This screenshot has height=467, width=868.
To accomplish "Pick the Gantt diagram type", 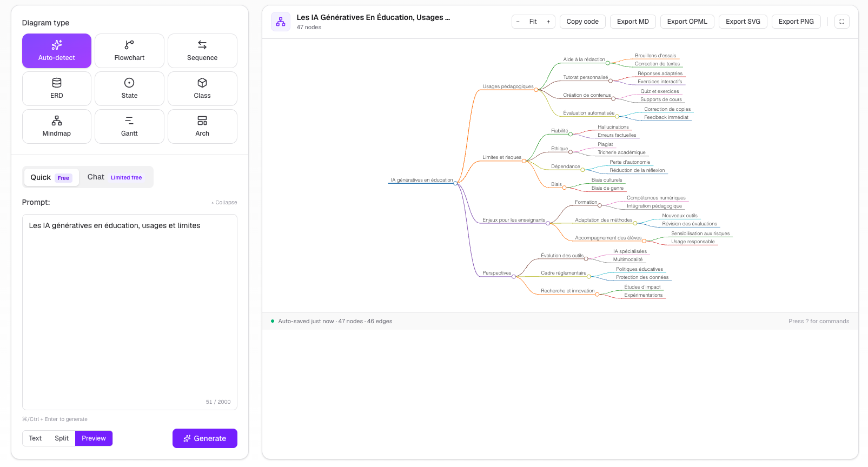I will [x=129, y=126].
